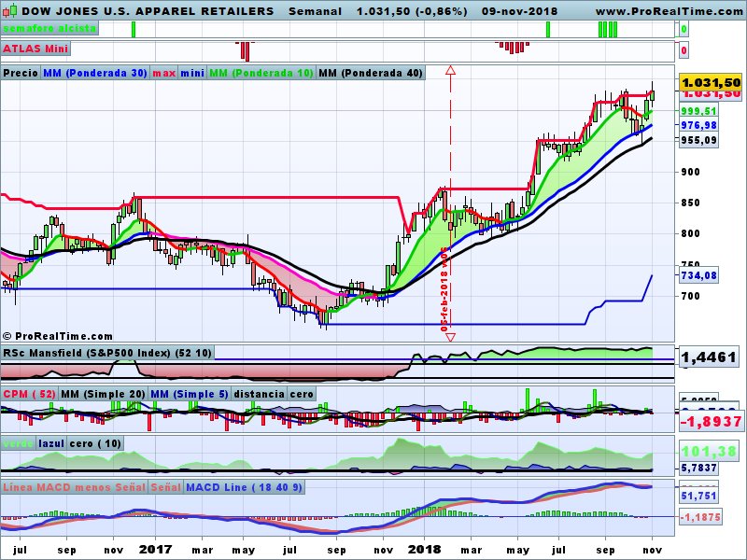
Task: Click the 'DOW JONES U.S. APPAREL RETAILERS' title
Action: pyautogui.click(x=148, y=11)
